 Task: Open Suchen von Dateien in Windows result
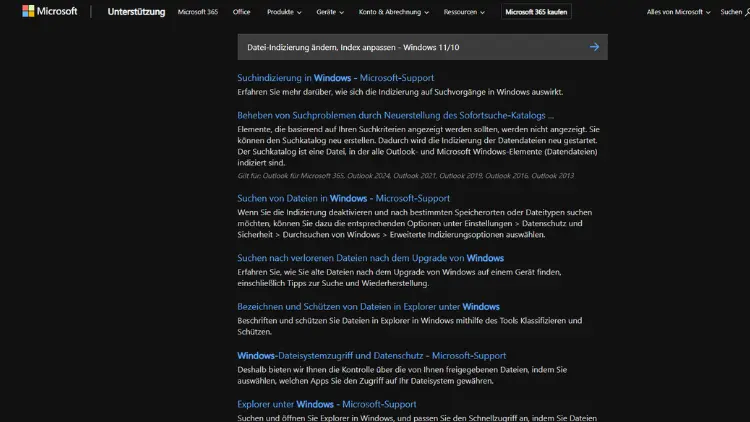(343, 198)
